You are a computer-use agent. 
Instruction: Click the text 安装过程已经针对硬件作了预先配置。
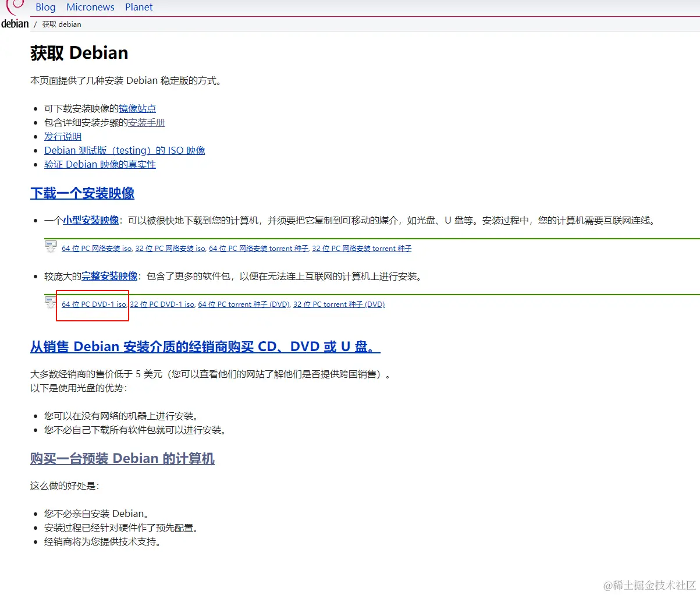[x=123, y=527]
